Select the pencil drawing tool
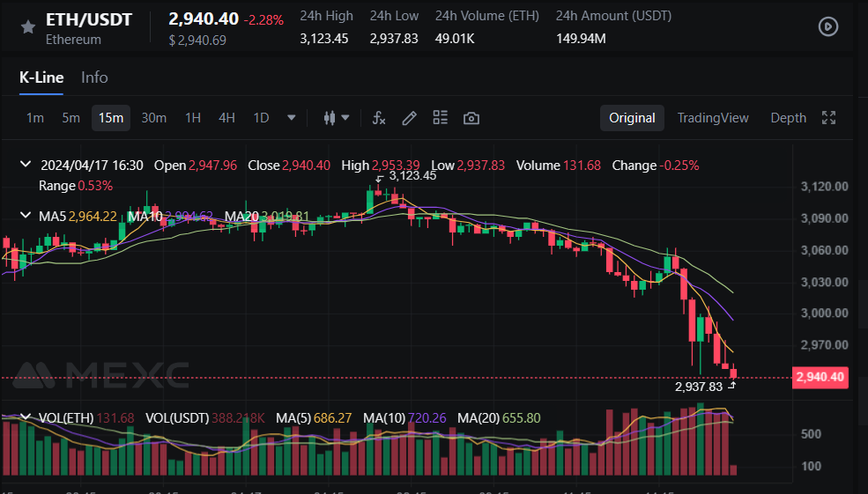The image size is (868, 494). click(409, 118)
